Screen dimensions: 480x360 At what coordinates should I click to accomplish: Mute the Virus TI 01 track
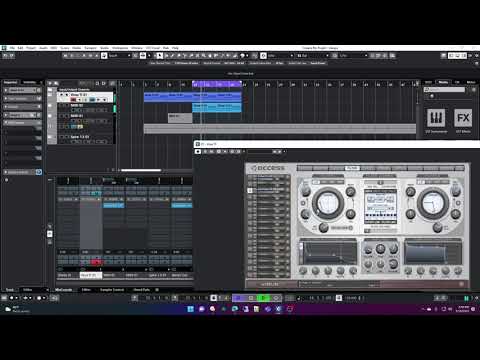tap(61, 95)
